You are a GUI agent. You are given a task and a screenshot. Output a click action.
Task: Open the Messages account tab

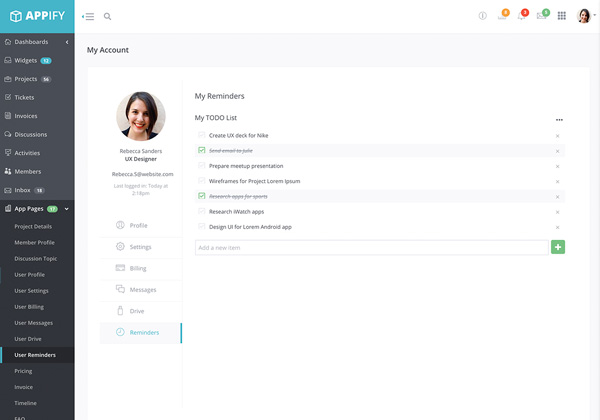tap(141, 290)
